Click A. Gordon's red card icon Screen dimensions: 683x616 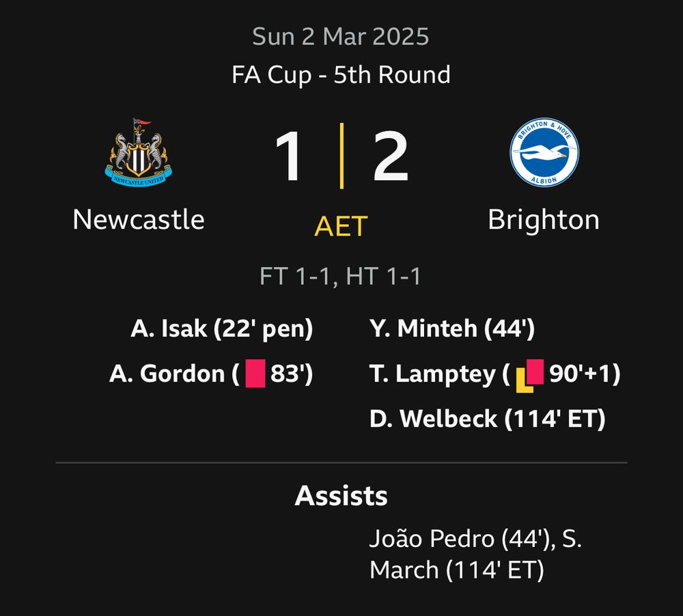click(255, 374)
